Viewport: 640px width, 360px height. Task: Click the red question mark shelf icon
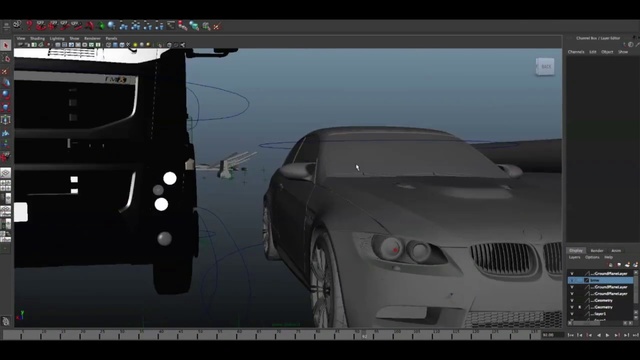(29, 26)
